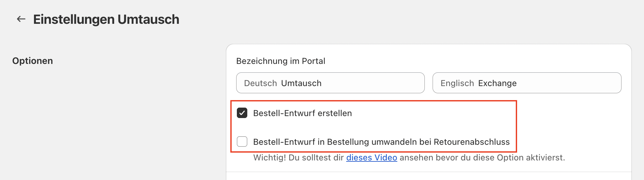Click the Einstellungen Umtausch page heading
The width and height of the screenshot is (644, 180).
point(106,20)
